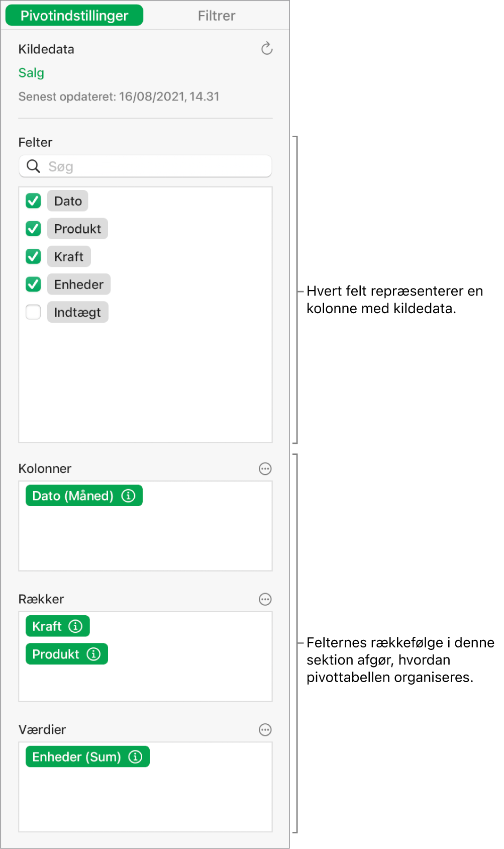Screen dimensions: 504x849
Task: Open info for the Kraft row field
Action: point(75,626)
